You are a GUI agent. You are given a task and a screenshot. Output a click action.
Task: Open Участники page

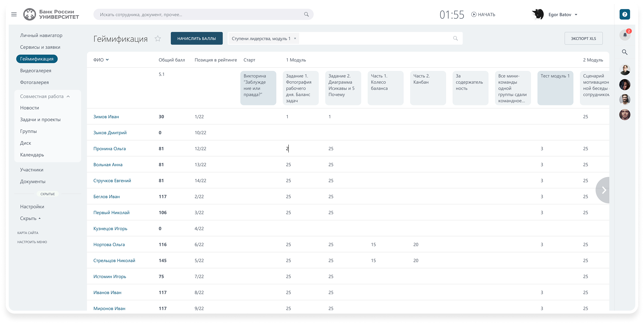pyautogui.click(x=32, y=170)
